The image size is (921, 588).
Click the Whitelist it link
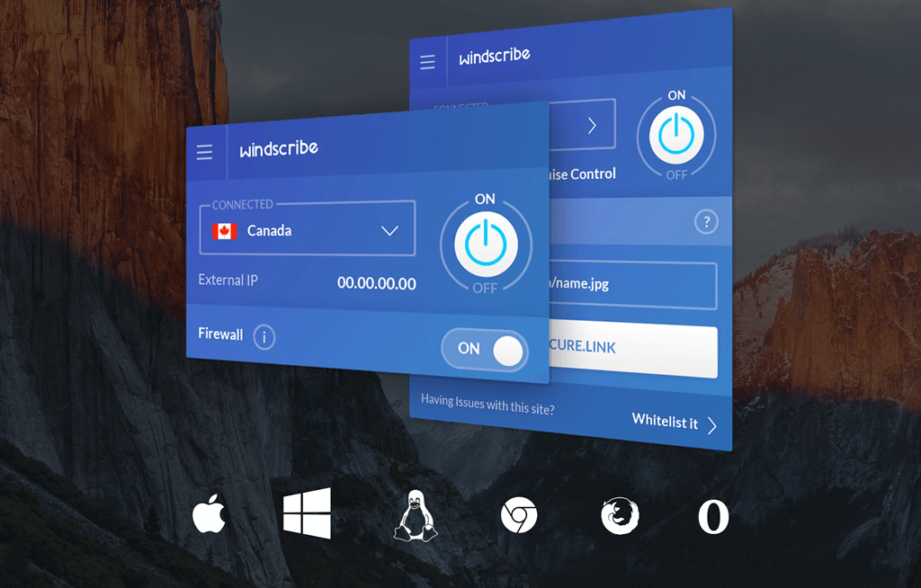tap(665, 421)
